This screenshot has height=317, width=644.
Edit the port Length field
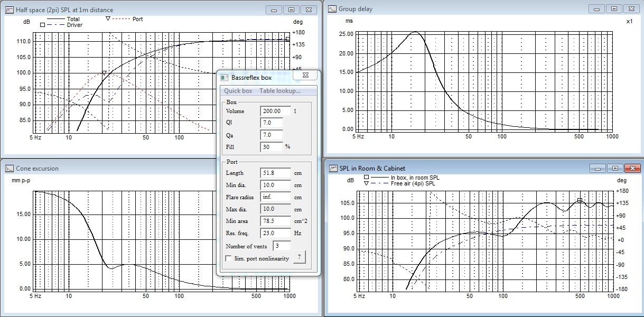coord(275,173)
